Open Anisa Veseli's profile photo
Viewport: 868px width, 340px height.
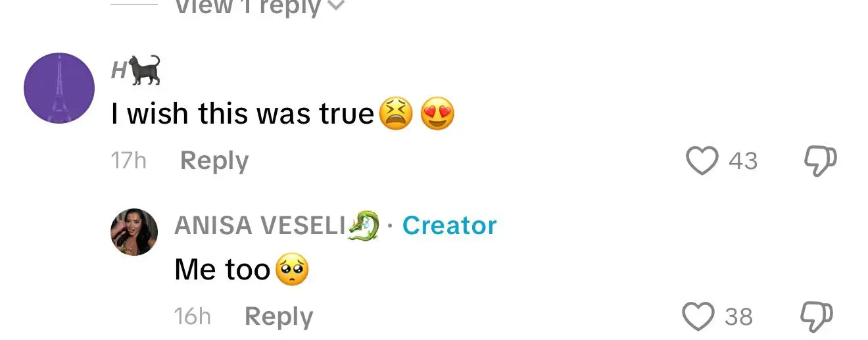click(x=134, y=232)
